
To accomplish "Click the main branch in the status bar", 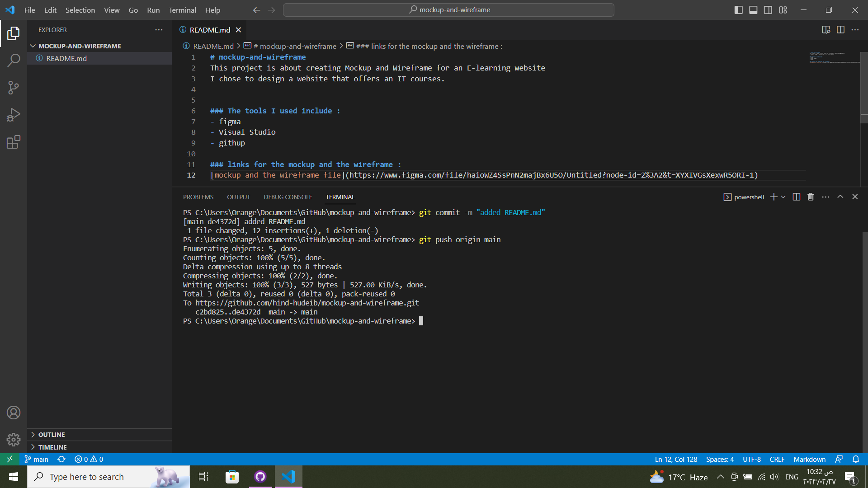I will pos(36,459).
